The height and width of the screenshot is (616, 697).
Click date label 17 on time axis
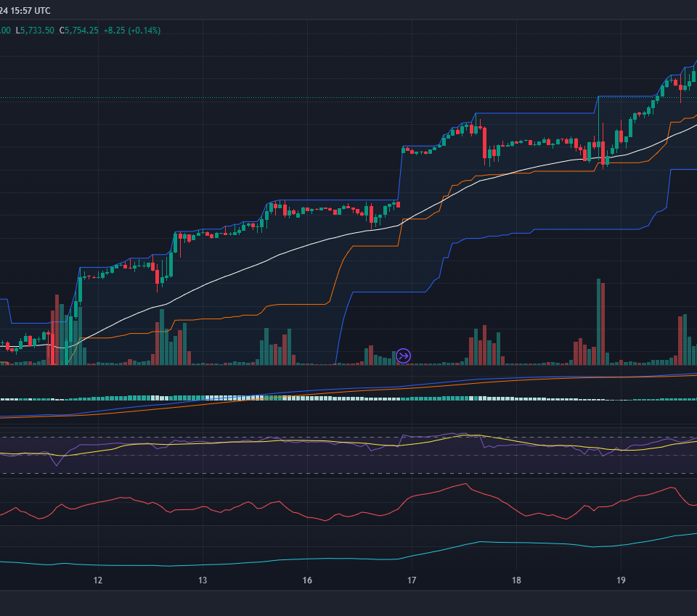(412, 580)
